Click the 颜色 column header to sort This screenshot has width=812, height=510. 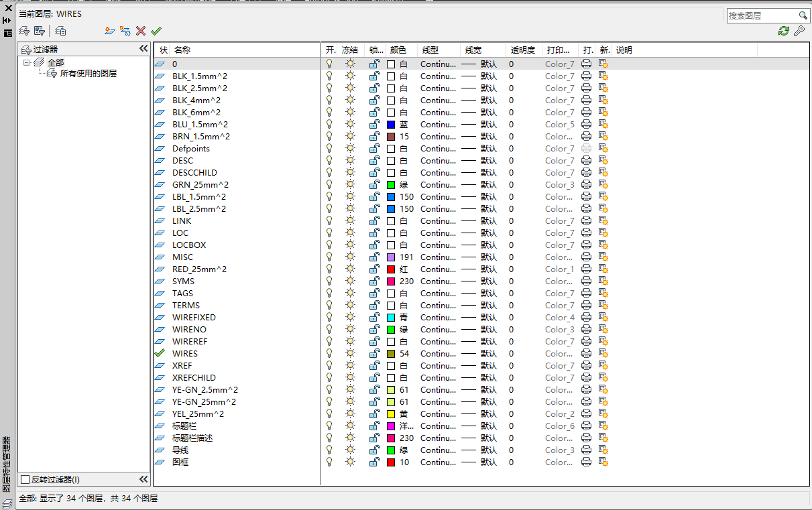398,50
